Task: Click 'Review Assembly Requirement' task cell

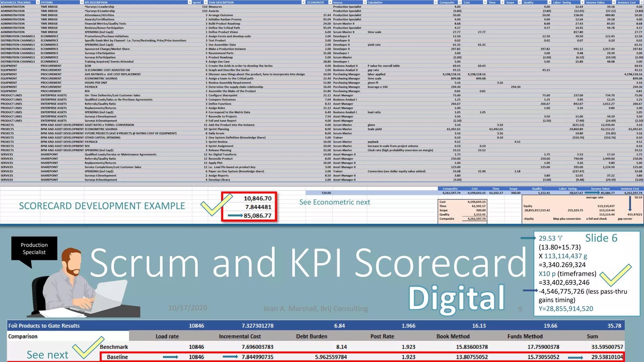Action: (x=230, y=83)
